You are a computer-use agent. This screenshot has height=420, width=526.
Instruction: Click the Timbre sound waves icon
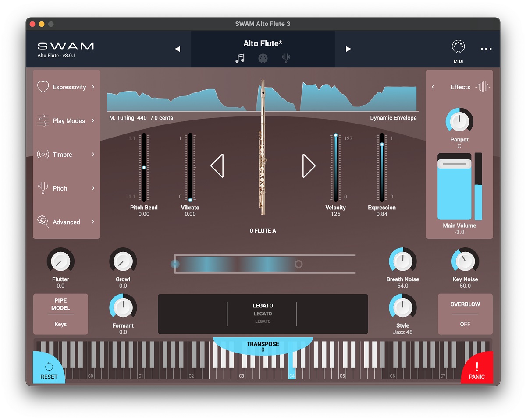click(x=43, y=154)
